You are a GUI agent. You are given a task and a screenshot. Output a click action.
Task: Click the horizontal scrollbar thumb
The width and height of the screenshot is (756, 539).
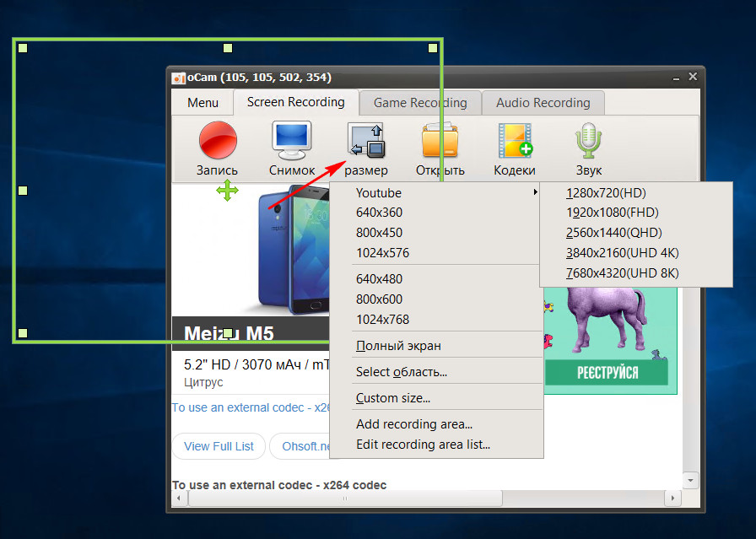345,499
